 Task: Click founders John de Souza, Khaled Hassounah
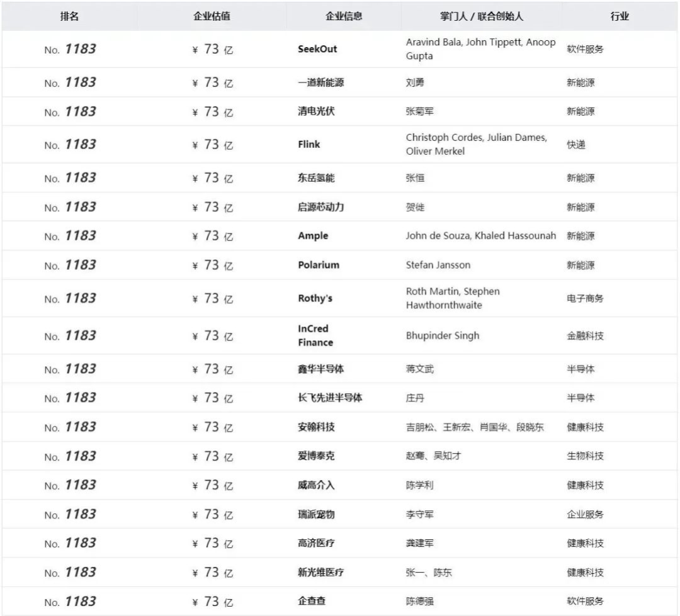[x=481, y=236]
